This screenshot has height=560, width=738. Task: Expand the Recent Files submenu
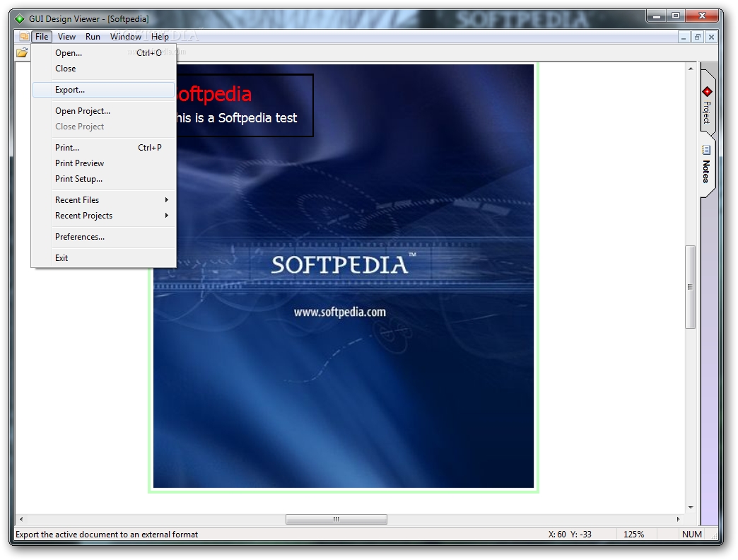[103, 199]
